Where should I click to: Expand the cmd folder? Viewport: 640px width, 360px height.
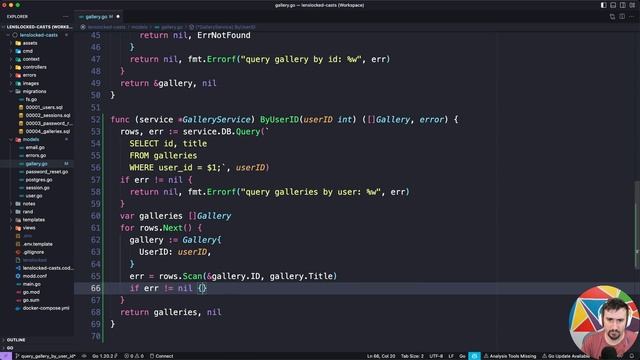(28, 51)
